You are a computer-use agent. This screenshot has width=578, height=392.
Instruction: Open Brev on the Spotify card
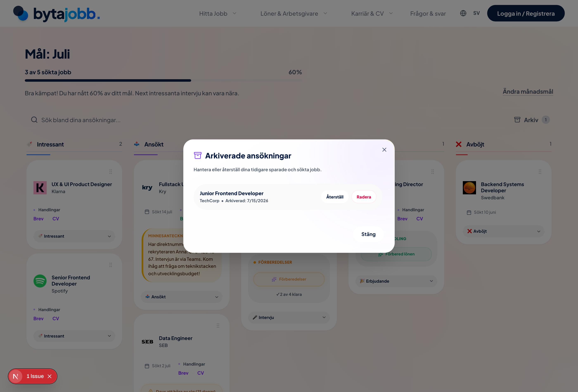click(39, 318)
